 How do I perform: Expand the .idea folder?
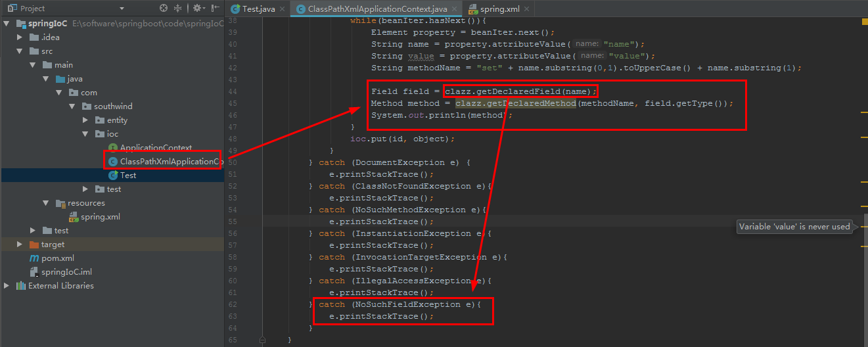20,37
